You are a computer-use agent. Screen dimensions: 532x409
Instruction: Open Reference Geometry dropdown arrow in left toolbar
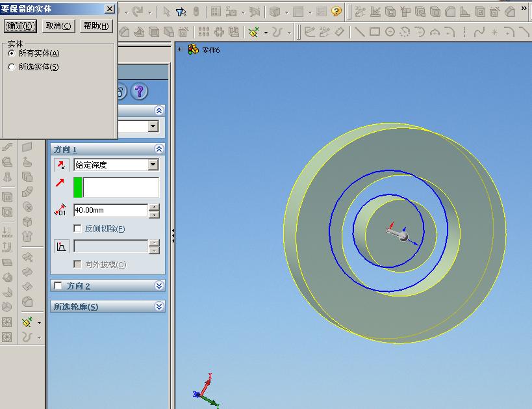coord(40,323)
